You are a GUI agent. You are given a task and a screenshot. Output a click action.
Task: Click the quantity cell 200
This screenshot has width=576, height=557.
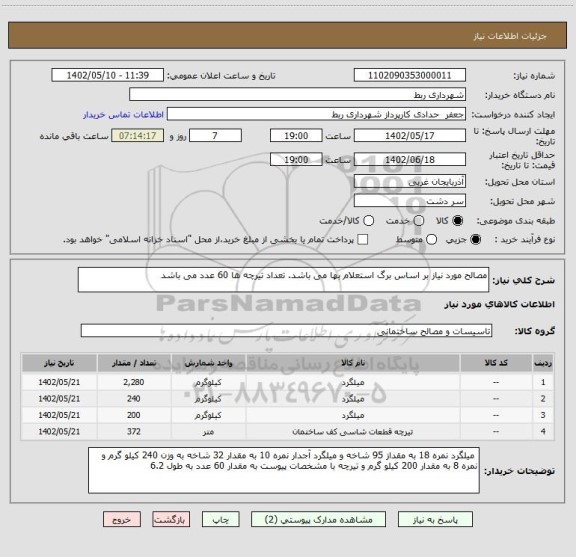coord(134,415)
